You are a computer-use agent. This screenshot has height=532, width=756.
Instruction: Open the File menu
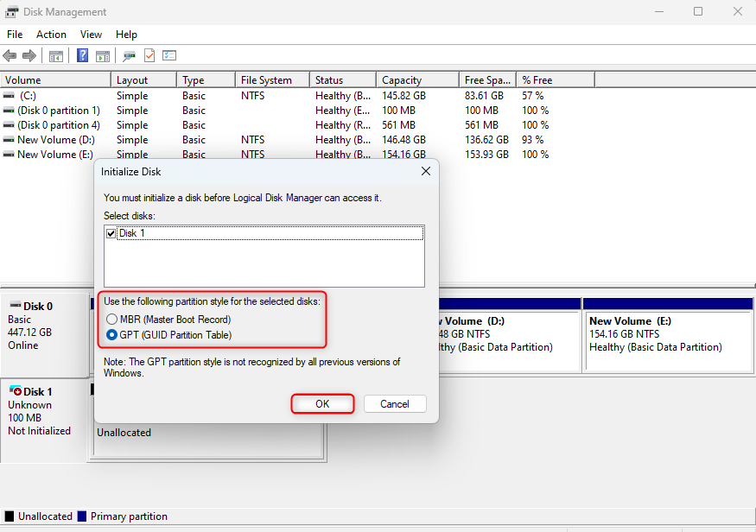point(15,35)
